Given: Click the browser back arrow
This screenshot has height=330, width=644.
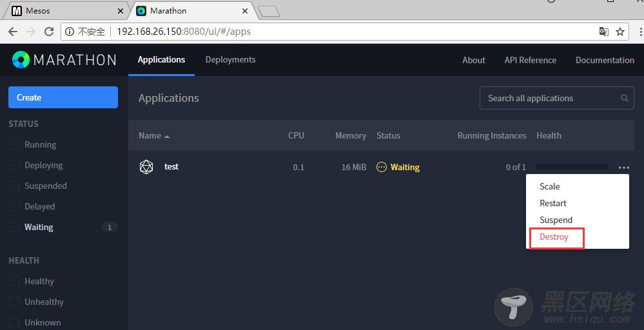Looking at the screenshot, I should pyautogui.click(x=13, y=32).
